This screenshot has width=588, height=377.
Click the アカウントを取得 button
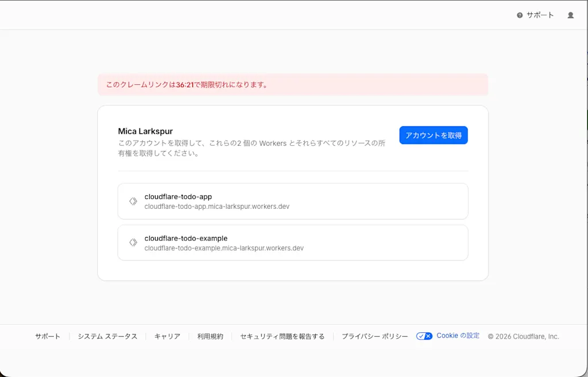pyautogui.click(x=433, y=135)
